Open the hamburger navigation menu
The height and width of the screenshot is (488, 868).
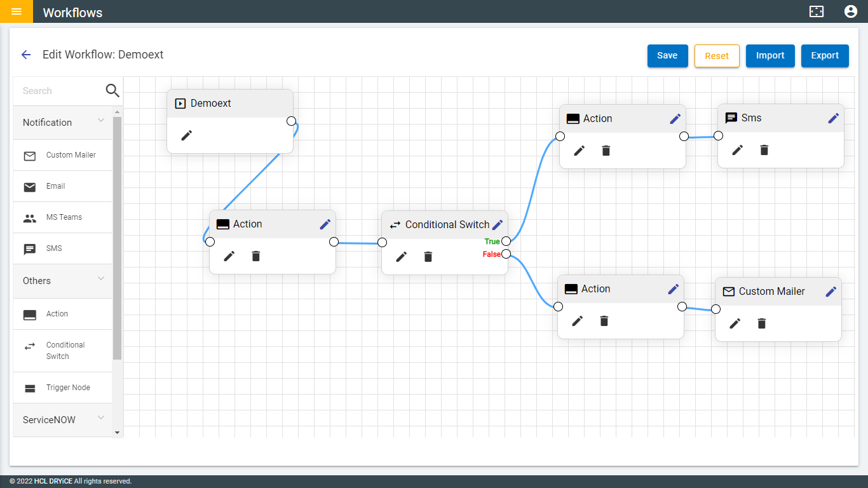tap(17, 11)
